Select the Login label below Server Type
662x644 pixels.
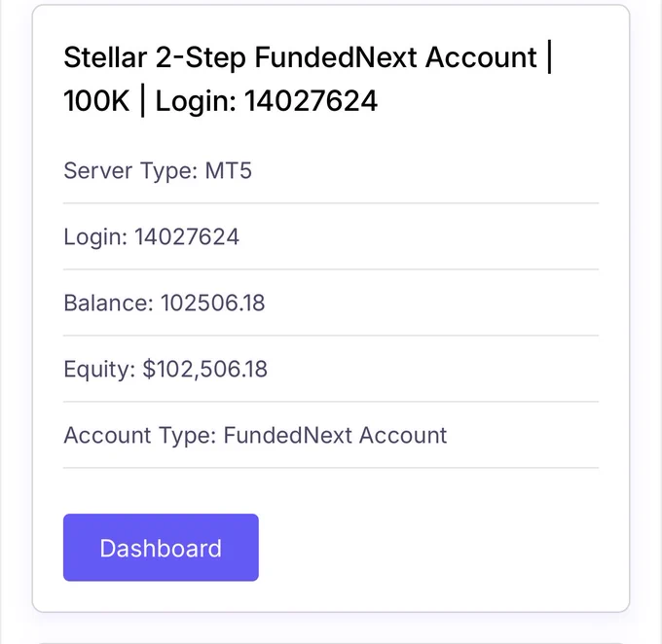95,236
